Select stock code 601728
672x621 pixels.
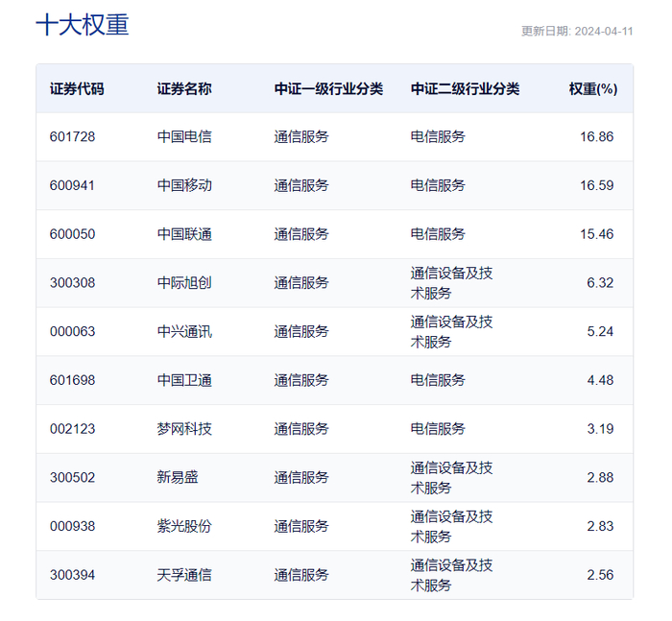[x=72, y=136]
